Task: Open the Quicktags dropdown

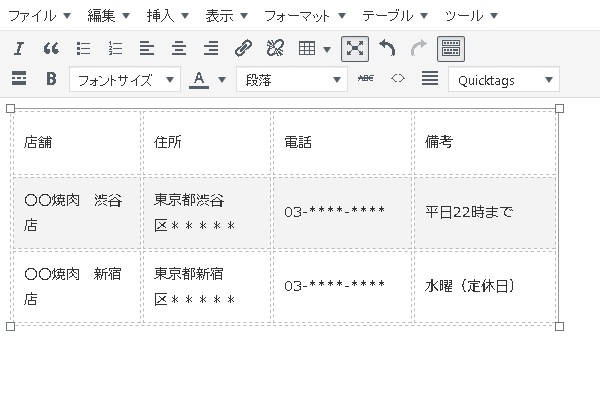Action: [x=503, y=80]
